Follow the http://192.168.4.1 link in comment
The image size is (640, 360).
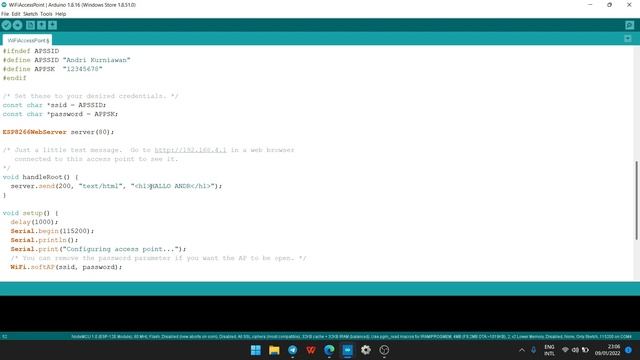[x=190, y=150]
